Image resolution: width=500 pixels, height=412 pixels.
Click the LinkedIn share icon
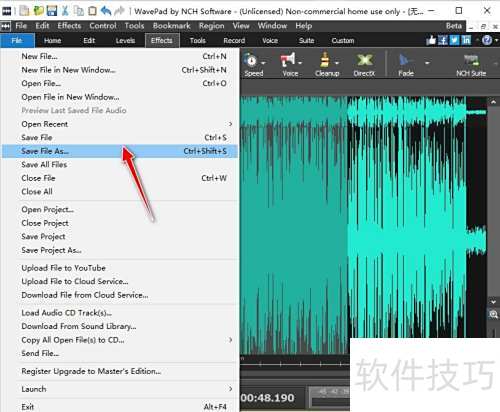[x=466, y=40]
